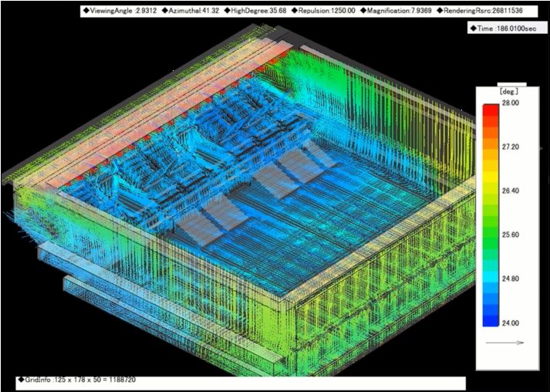Image resolution: width=550 pixels, height=392 pixels.
Task: Click the 27.20 legend value
Action: [510, 147]
